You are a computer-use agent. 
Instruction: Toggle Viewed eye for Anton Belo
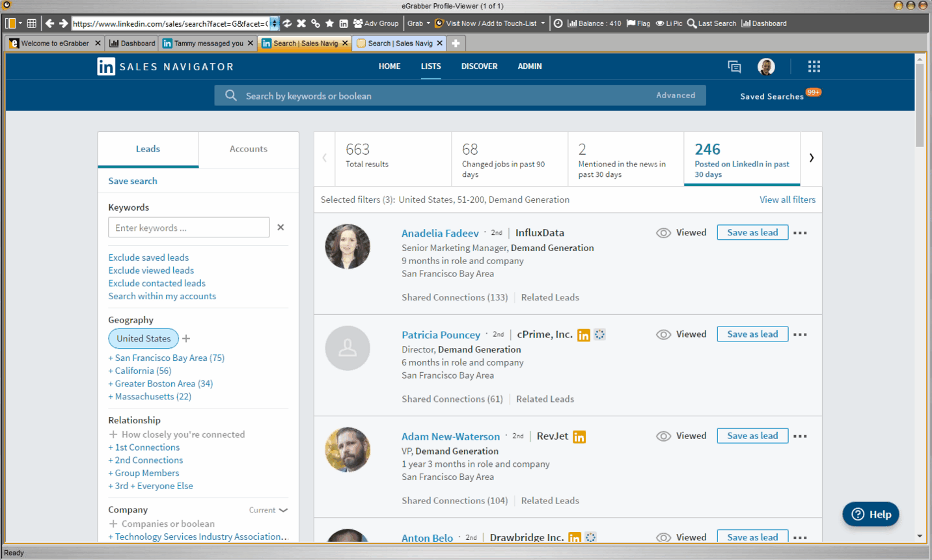663,537
